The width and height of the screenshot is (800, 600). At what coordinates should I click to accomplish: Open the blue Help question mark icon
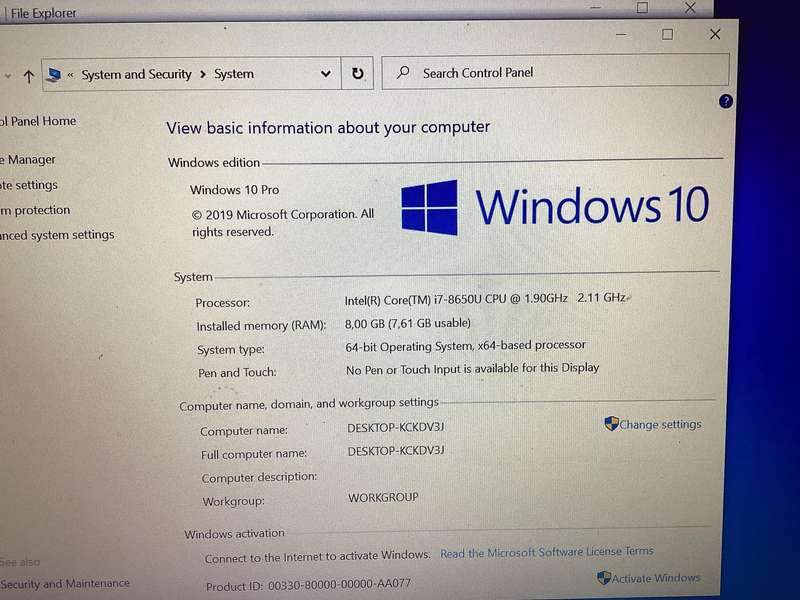click(726, 102)
